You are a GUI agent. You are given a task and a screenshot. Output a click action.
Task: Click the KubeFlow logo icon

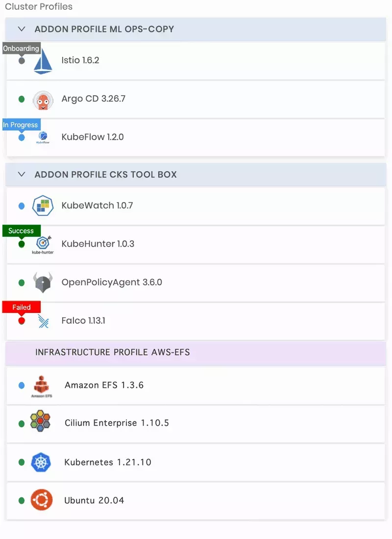(43, 137)
